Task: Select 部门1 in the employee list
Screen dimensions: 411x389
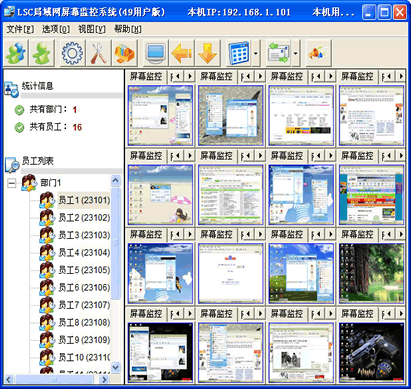Action: pos(51,183)
